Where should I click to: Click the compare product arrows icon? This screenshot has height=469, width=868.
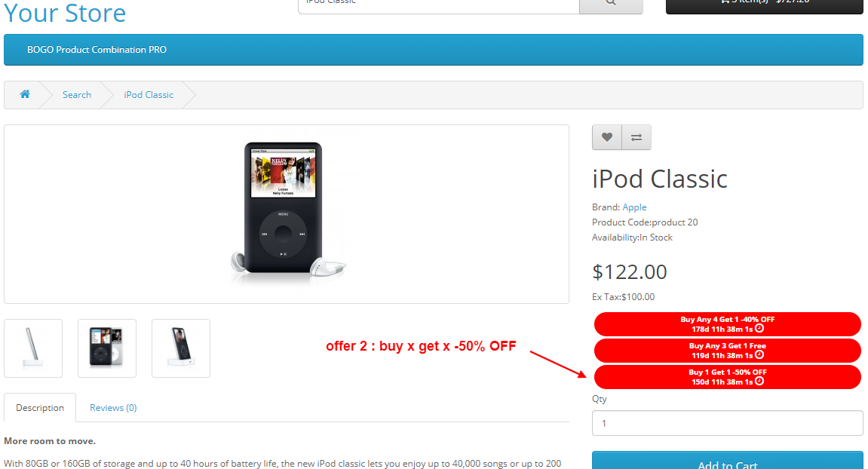(x=636, y=137)
